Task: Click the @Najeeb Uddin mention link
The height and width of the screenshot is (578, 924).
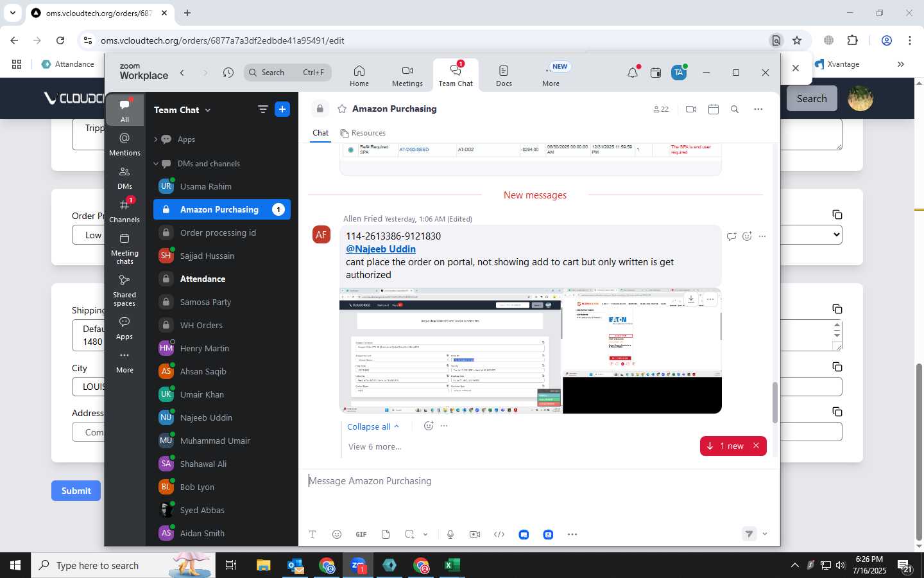Action: pyautogui.click(x=381, y=249)
